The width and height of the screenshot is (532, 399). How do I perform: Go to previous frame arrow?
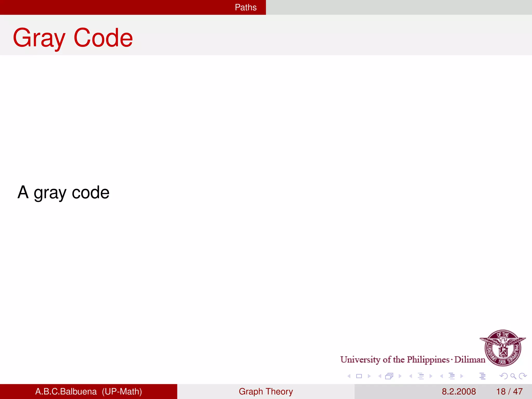tap(380, 376)
